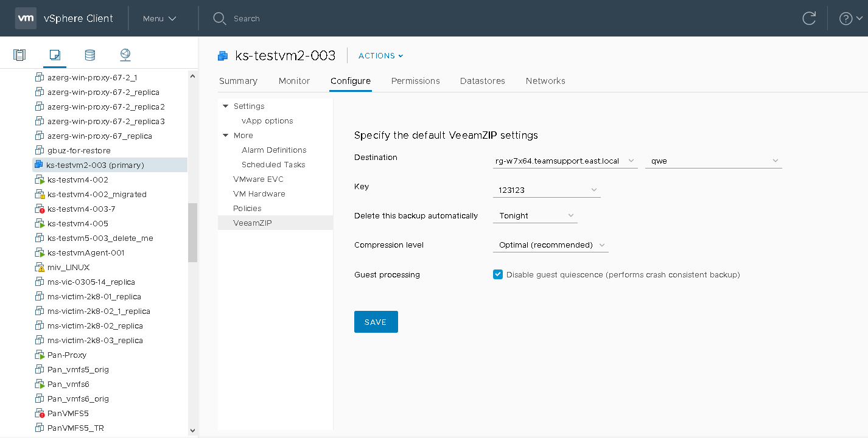Click the warning icon of ks-testvm4-002_migrated
The image size is (868, 438).
(x=40, y=194)
